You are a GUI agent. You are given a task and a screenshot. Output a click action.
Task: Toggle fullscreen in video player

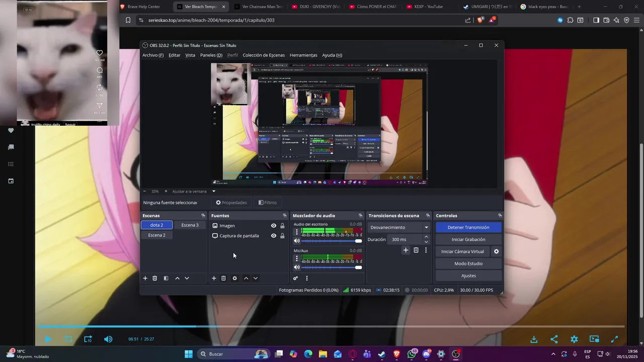click(x=614, y=339)
